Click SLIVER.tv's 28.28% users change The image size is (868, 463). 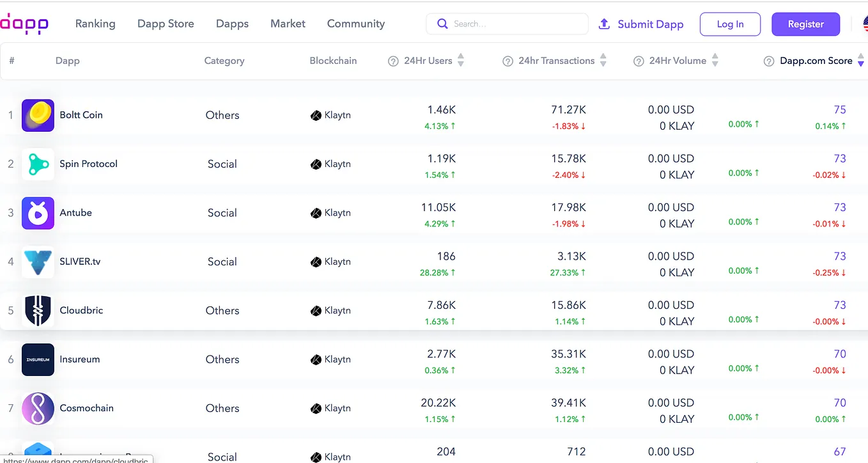click(438, 272)
